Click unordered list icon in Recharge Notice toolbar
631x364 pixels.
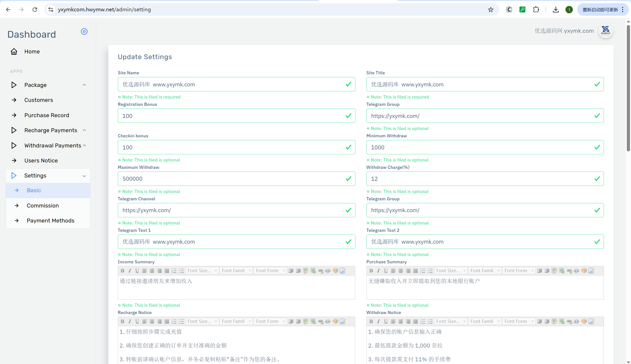pos(181,321)
